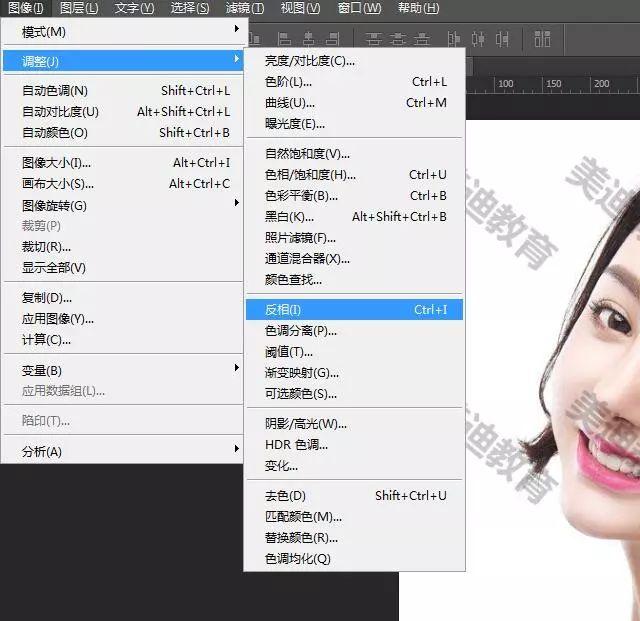
Task: Open 曲线(U)... curves dialog
Action: (354, 102)
